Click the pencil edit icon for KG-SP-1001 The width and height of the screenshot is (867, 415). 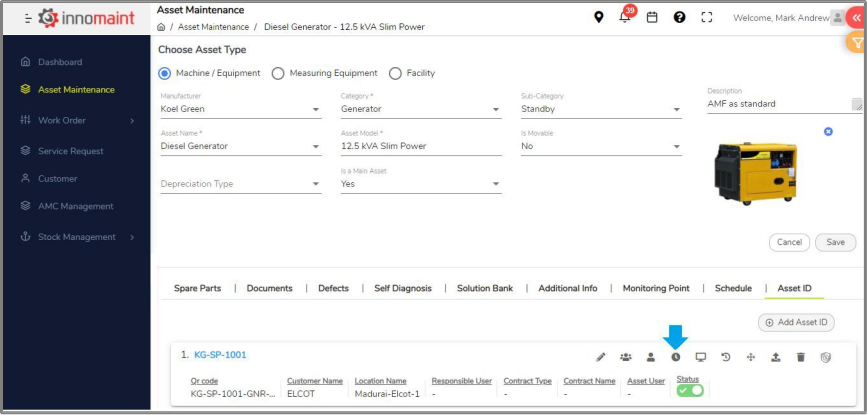pos(601,357)
